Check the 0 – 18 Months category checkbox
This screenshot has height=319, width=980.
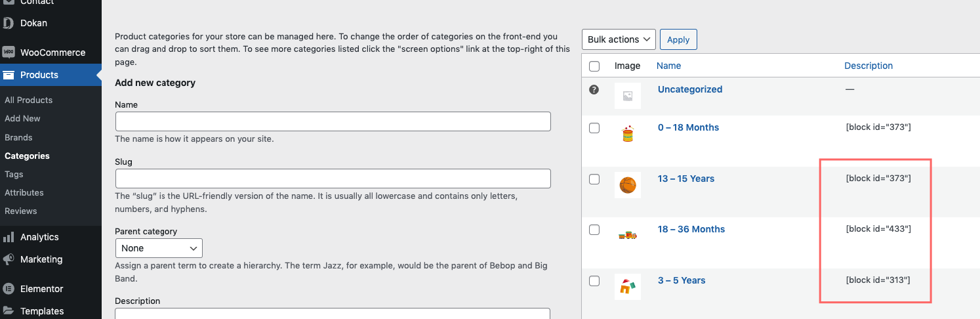point(594,128)
